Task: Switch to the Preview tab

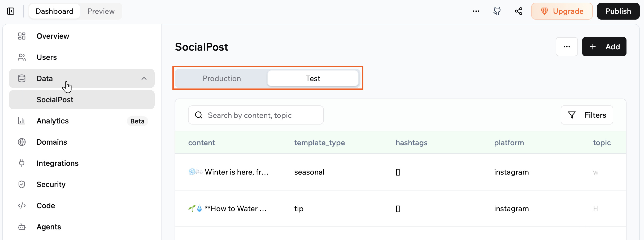Action: click(101, 11)
